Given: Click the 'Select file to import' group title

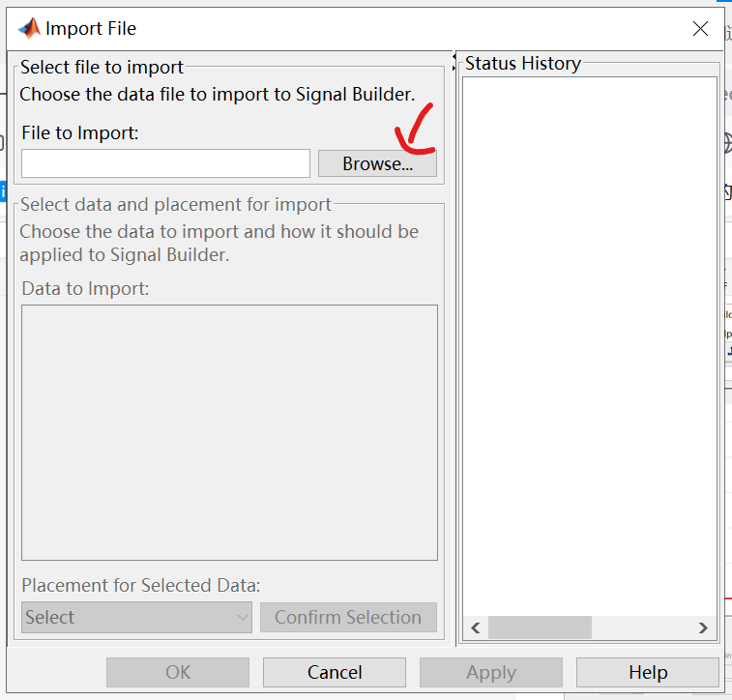Looking at the screenshot, I should (102, 68).
